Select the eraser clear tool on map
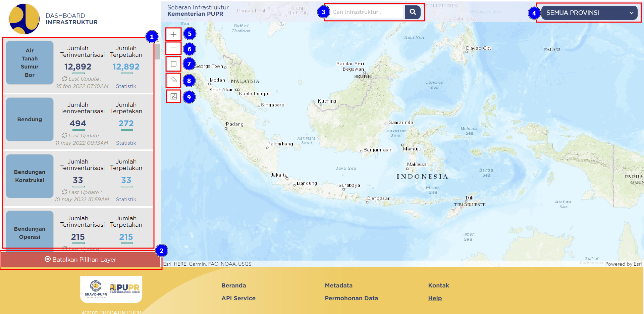644x314 pixels. pyautogui.click(x=173, y=80)
